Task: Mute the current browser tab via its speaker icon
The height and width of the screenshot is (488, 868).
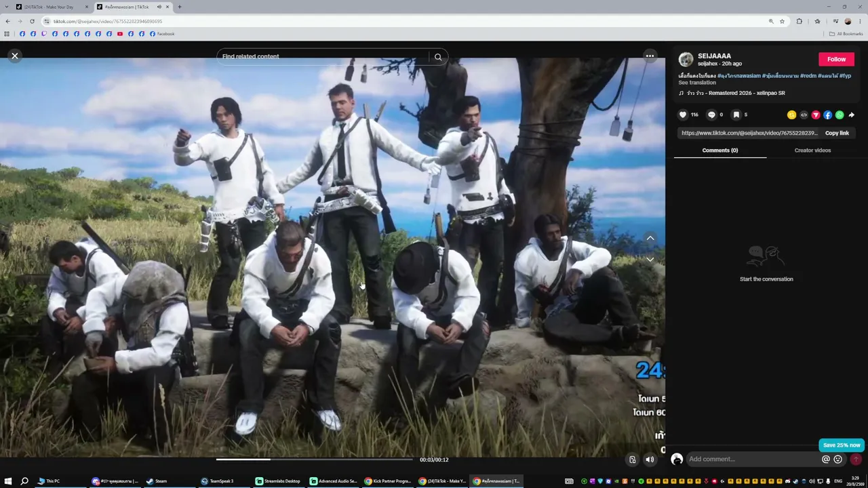Action: pyautogui.click(x=159, y=7)
